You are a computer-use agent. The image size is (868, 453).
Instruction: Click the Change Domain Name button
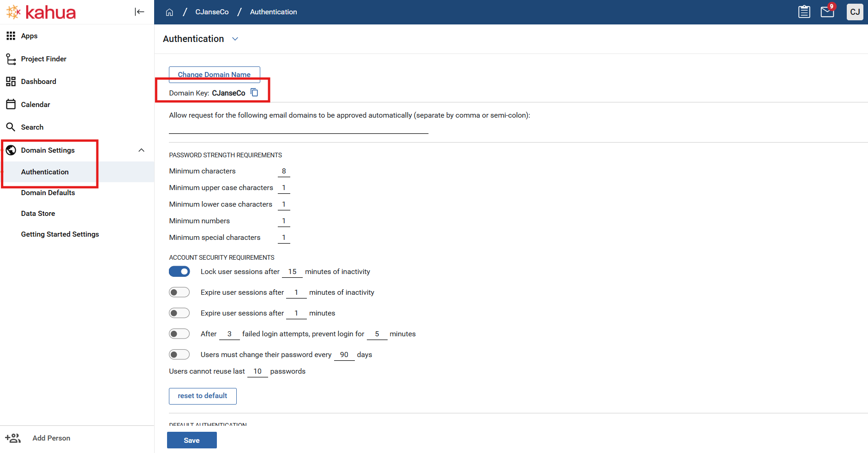[x=215, y=74]
